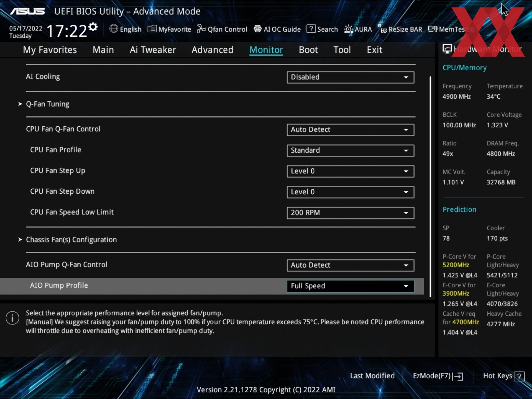This screenshot has height=399, width=532.
Task: Click the Search label in top bar
Action: click(327, 29)
